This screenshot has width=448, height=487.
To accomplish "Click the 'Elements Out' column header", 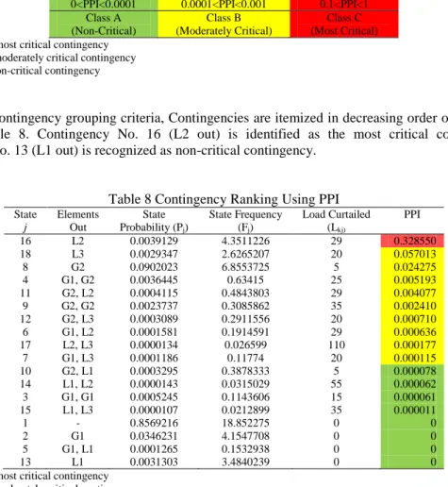I will (77, 221).
